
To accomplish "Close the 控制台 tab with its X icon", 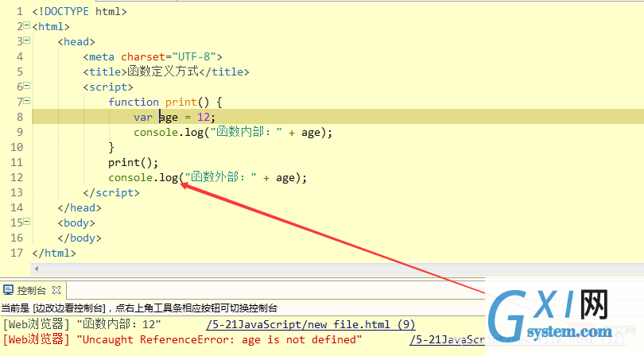I will (x=56, y=290).
